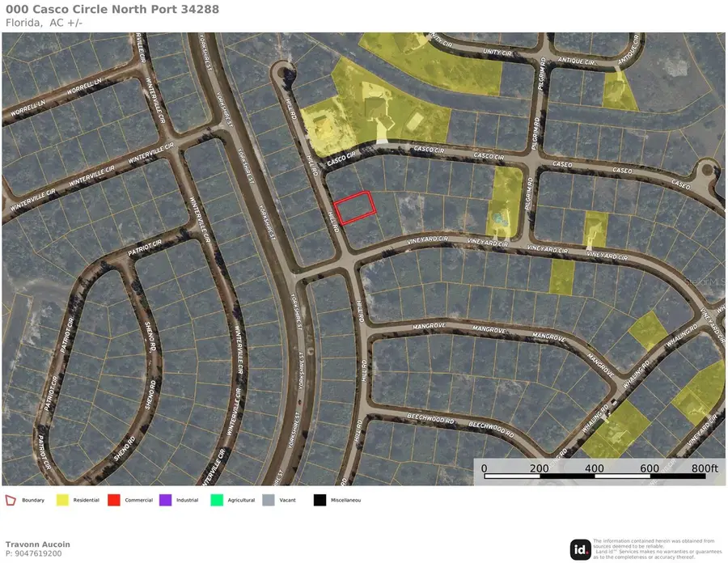Click the Land id disclaimer text
The height and width of the screenshot is (563, 728).
[655, 548]
